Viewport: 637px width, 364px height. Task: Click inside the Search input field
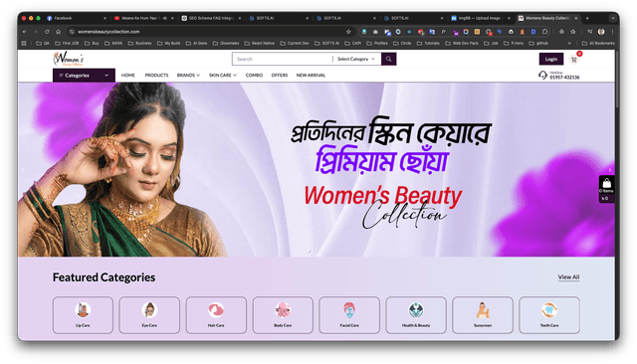(283, 59)
